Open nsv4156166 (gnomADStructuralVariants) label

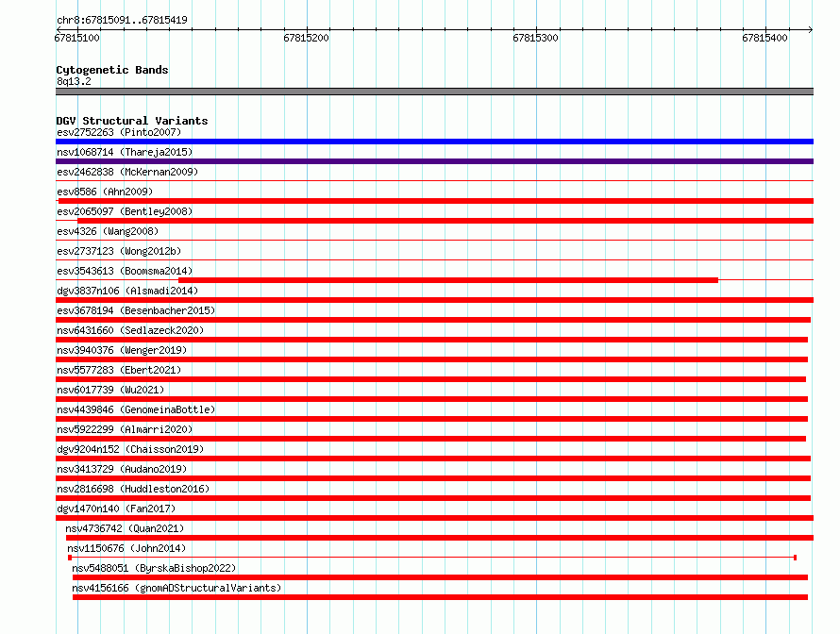[176, 588]
